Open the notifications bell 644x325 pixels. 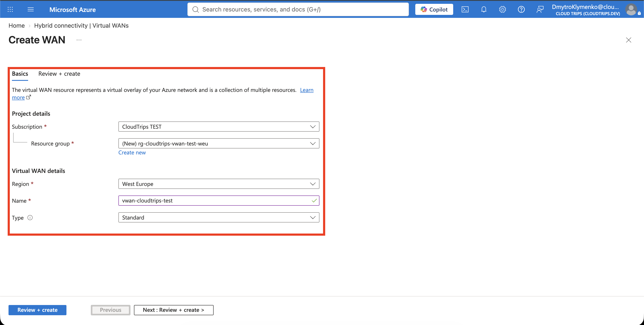pos(484,10)
